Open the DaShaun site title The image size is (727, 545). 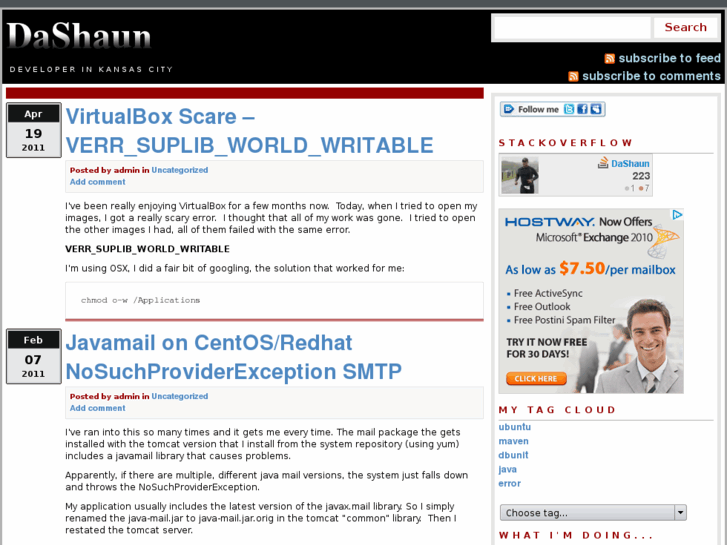click(x=79, y=36)
